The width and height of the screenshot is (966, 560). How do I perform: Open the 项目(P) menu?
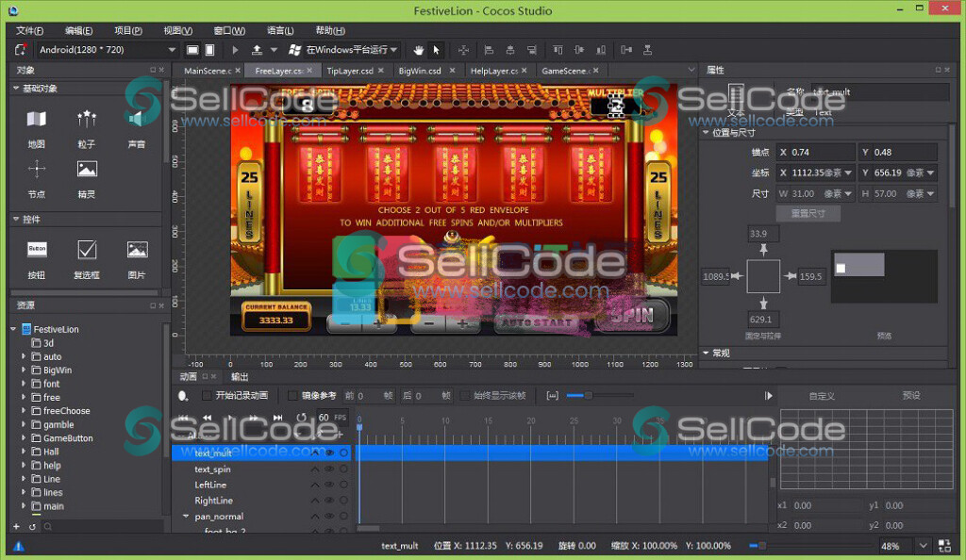click(x=125, y=30)
